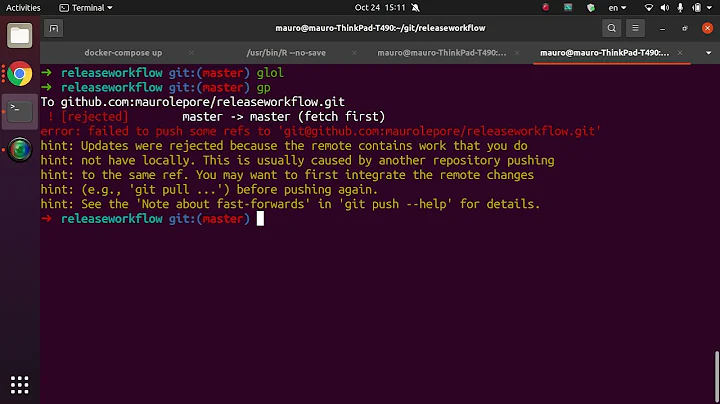
Task: Click the battery indicator icon
Action: coord(697,8)
